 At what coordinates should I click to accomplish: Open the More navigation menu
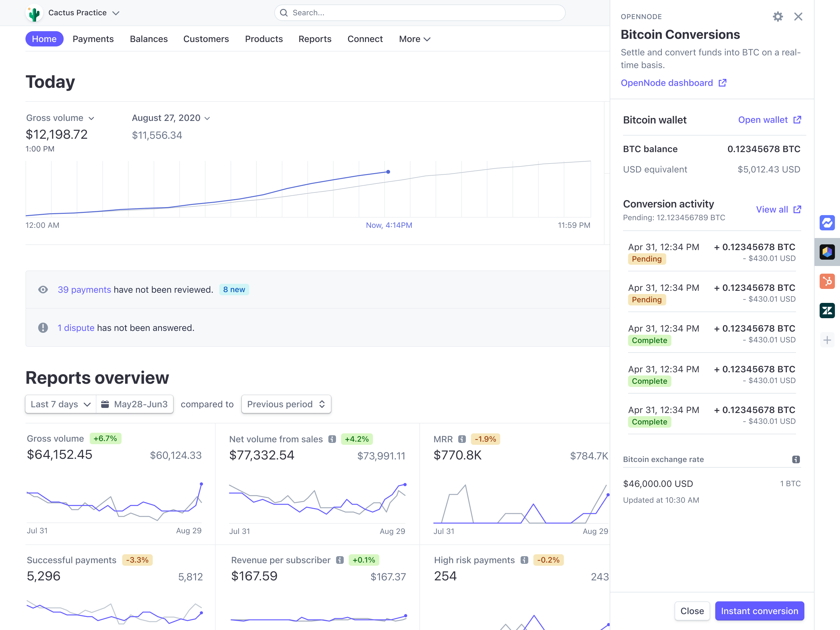pos(414,39)
